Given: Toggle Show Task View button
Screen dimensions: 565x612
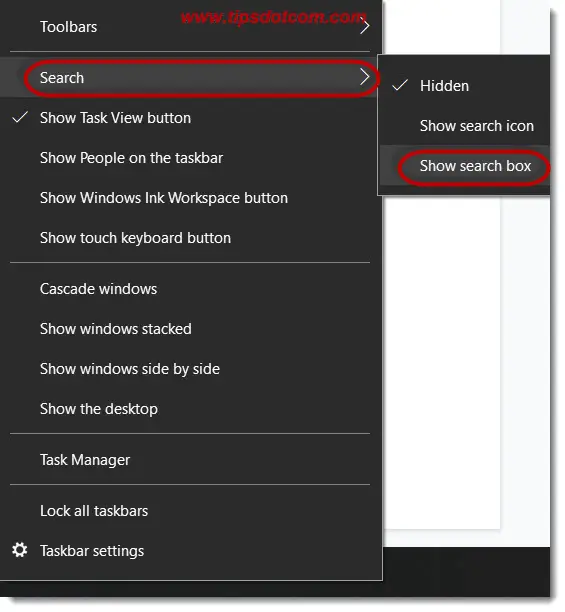Looking at the screenshot, I should click(191, 118).
